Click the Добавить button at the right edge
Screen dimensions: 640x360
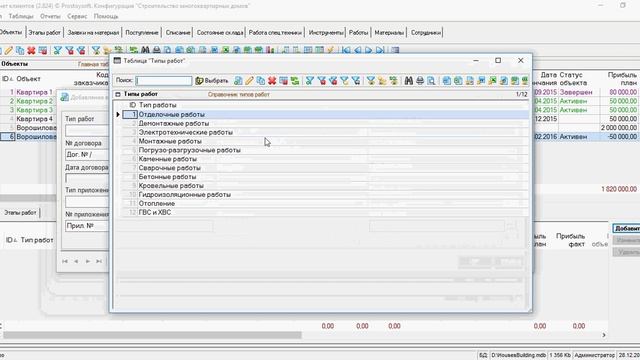[x=627, y=229]
